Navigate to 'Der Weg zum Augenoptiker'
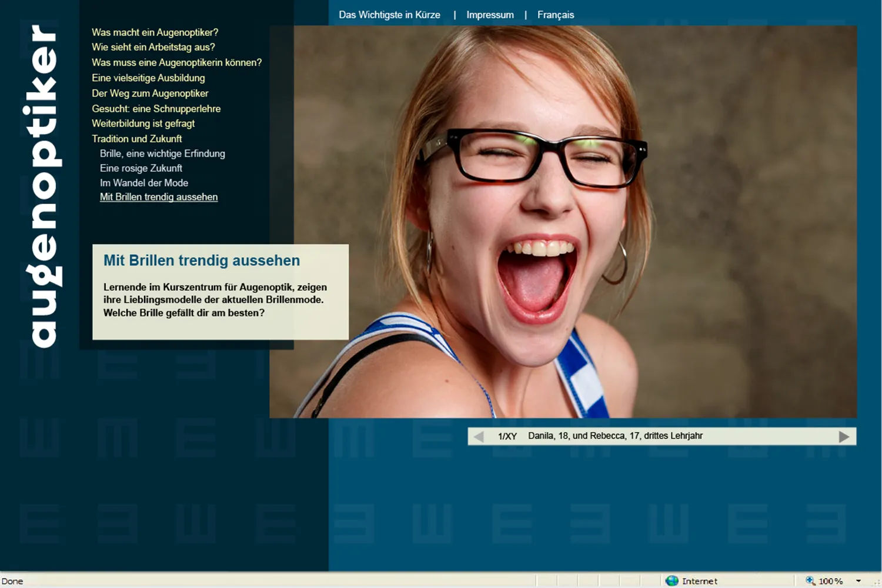The image size is (882, 588). pos(150,93)
